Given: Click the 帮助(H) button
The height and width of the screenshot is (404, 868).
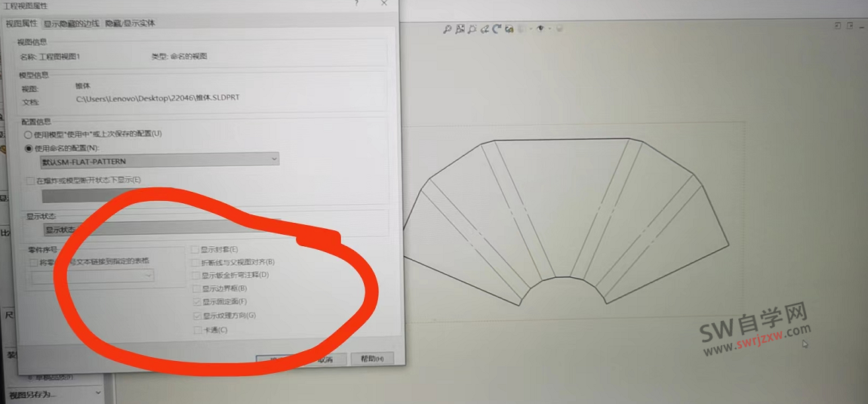Looking at the screenshot, I should tap(372, 359).
